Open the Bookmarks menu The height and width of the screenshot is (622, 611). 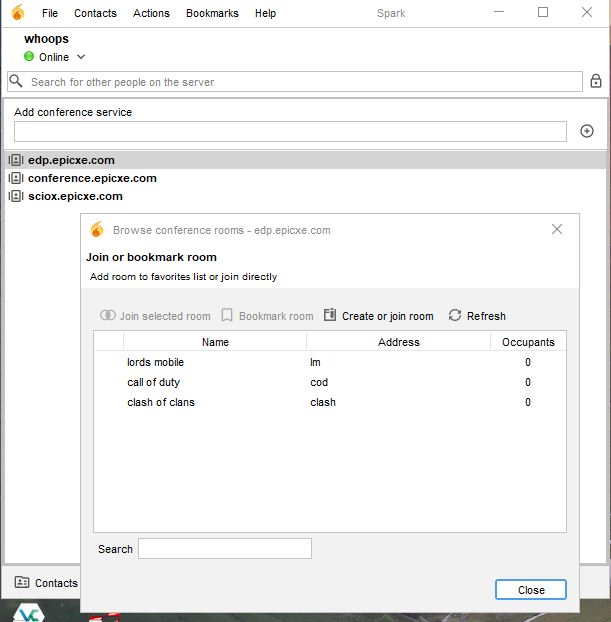[212, 13]
